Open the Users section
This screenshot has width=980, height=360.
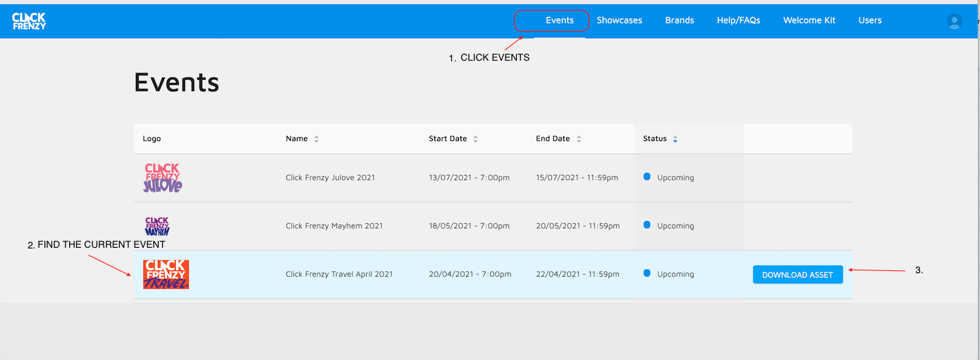870,20
